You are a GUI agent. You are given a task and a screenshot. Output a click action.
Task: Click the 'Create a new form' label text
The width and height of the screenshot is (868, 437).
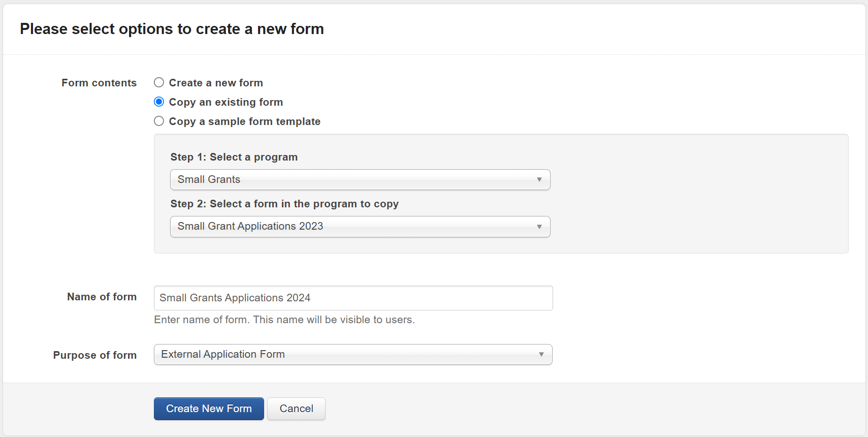click(216, 83)
